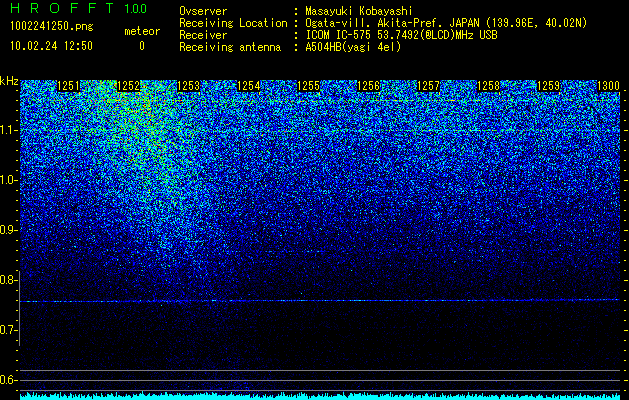The width and height of the screenshot is (629, 400).
Task: Click the 0.7 frequency axis label
Action: [8, 330]
